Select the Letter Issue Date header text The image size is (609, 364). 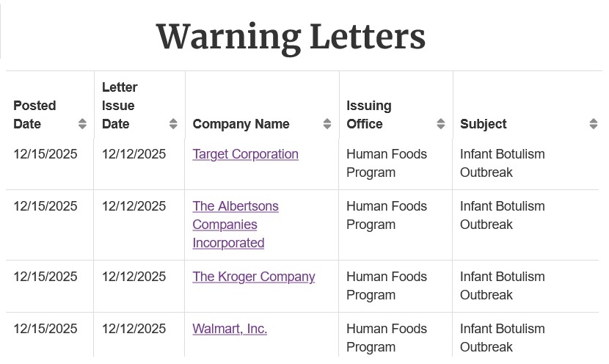click(x=120, y=106)
